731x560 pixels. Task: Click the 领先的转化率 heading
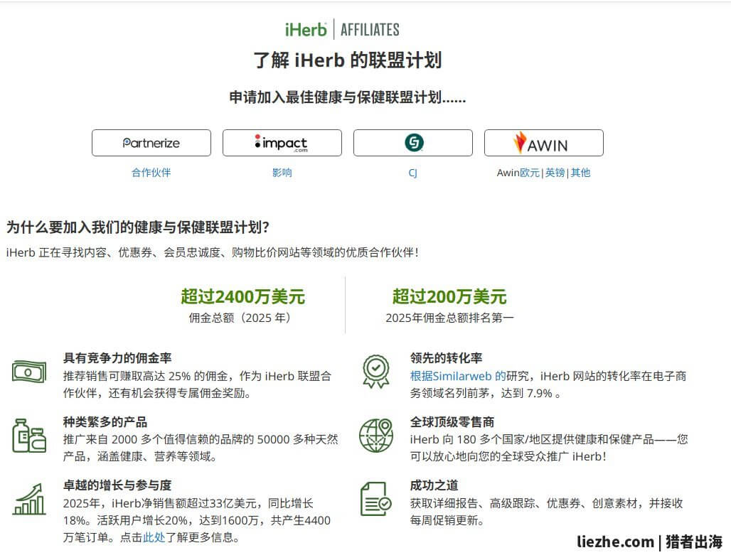(x=446, y=357)
